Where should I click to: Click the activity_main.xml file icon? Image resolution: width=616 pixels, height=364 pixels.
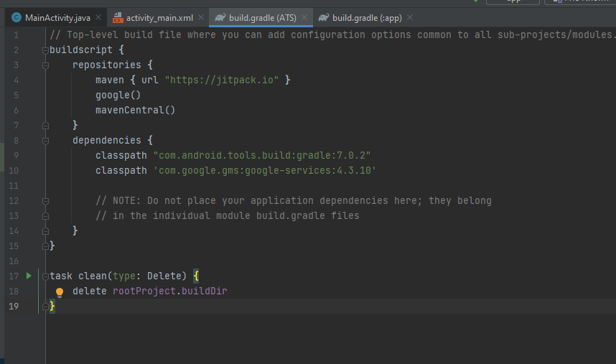[118, 18]
